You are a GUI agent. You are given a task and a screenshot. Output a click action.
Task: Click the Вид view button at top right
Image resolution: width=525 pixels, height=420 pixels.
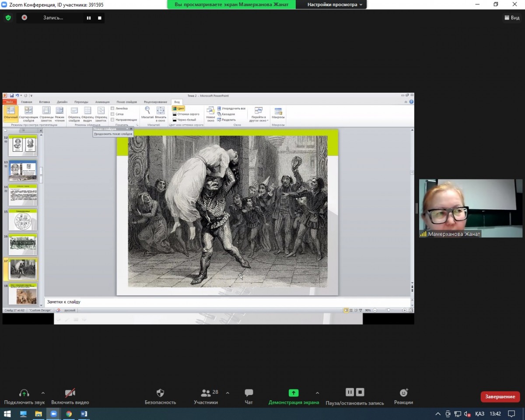click(x=512, y=18)
